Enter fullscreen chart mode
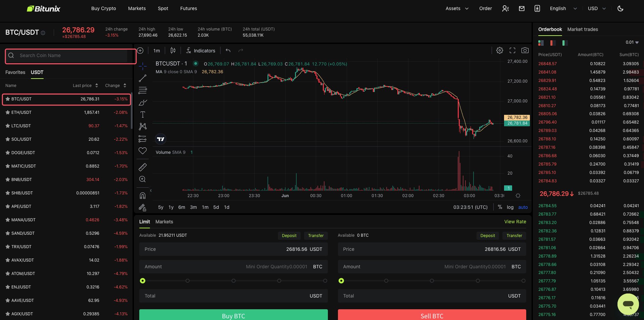644x320 pixels. (512, 50)
